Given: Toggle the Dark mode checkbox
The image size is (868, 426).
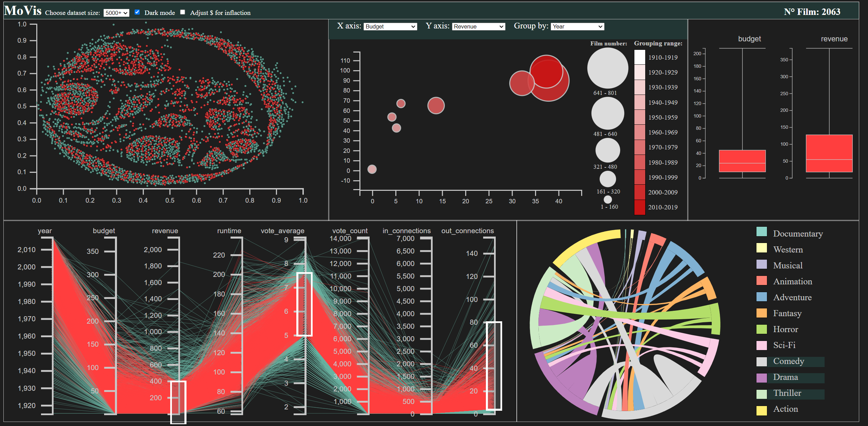Looking at the screenshot, I should [x=137, y=12].
